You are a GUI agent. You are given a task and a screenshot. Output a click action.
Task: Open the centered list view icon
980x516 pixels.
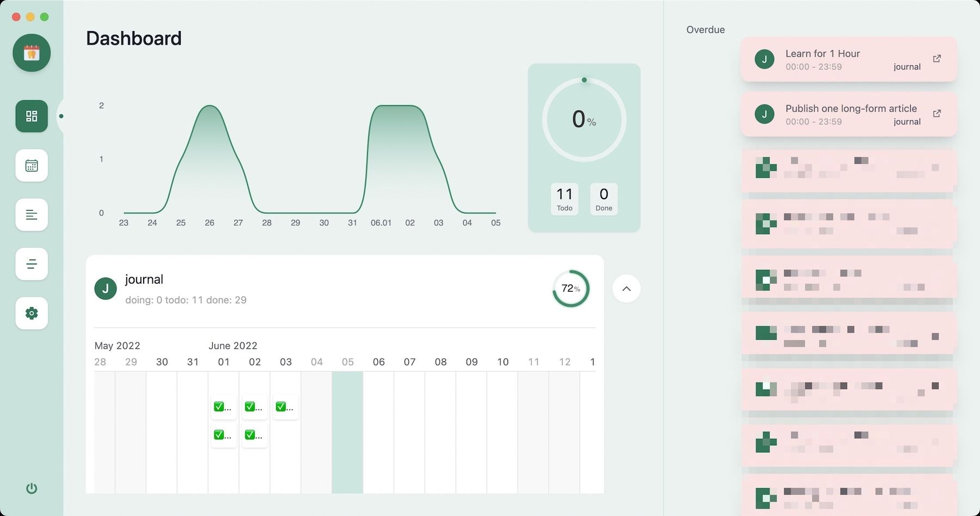coord(32,264)
